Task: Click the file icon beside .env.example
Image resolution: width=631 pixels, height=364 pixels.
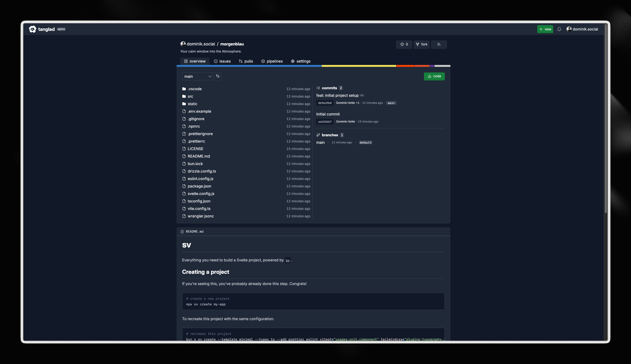Action: [x=184, y=111]
